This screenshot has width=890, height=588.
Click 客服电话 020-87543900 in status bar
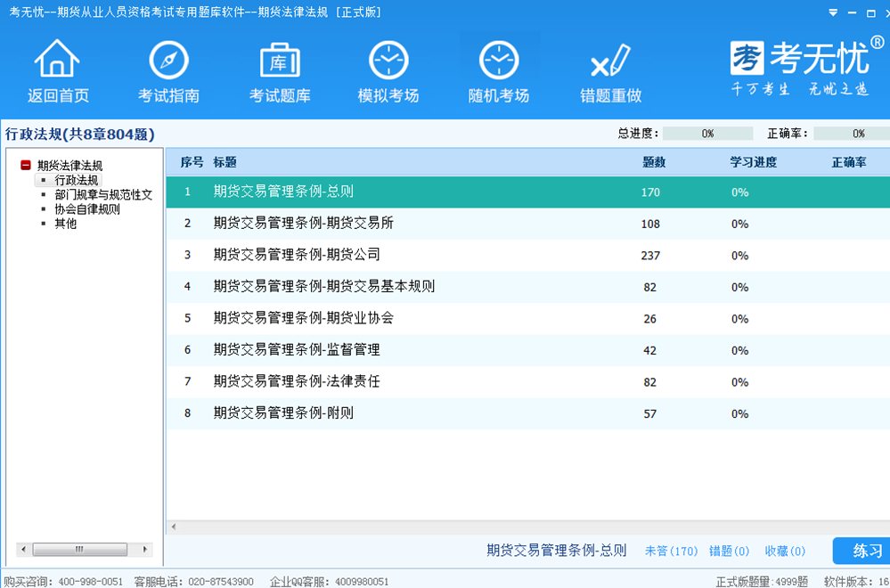click(x=193, y=582)
